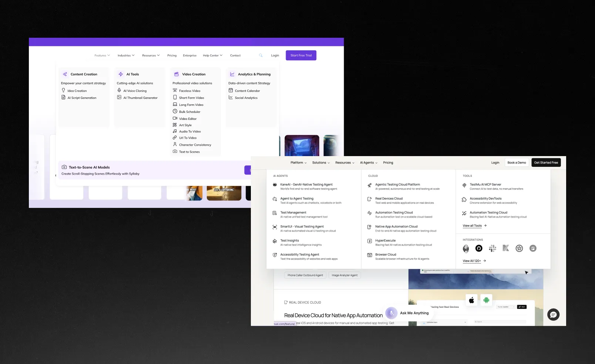The image size is (595, 364).
Task: Open Pricing in the testing site nav
Action: point(388,163)
